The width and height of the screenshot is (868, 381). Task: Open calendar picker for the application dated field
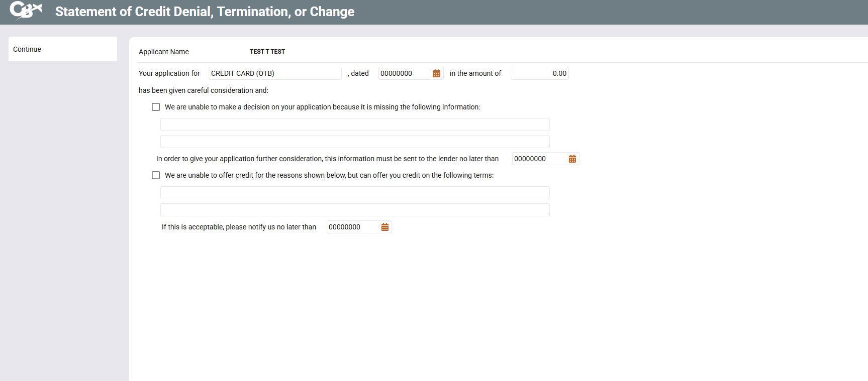pyautogui.click(x=436, y=74)
